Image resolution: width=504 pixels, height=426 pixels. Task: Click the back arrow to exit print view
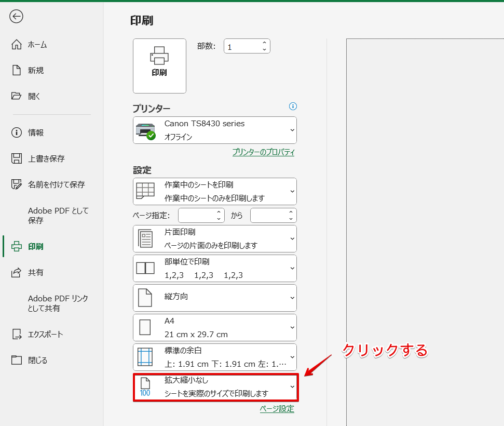point(16,17)
